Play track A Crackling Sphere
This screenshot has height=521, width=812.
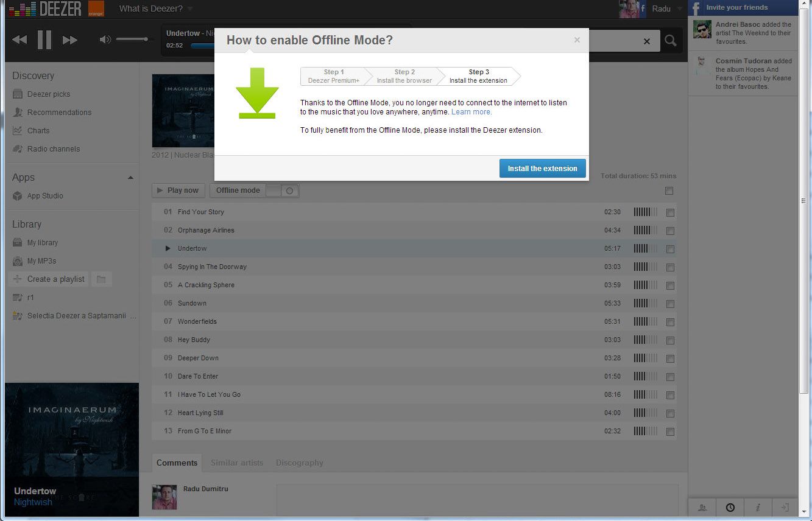[206, 285]
